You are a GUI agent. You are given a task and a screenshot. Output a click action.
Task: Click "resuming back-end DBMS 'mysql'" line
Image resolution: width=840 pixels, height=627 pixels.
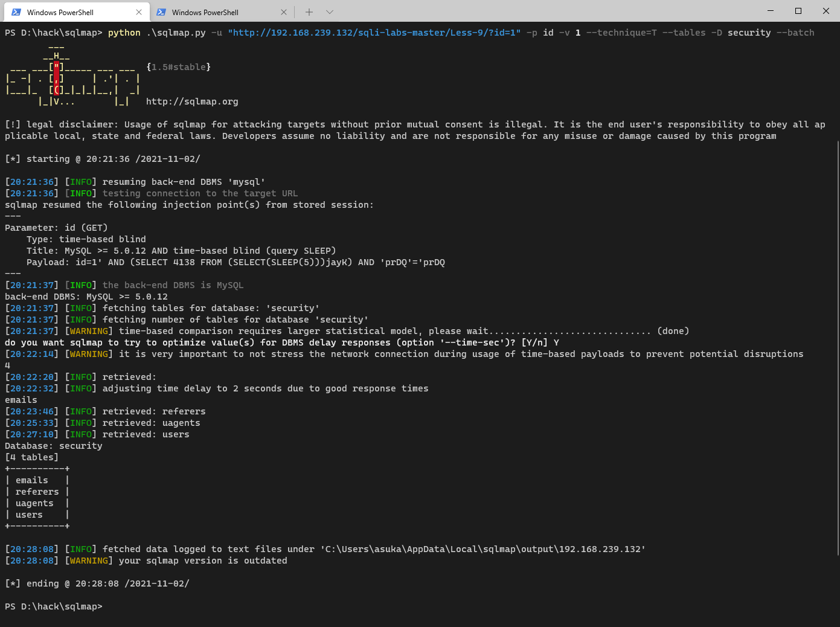pos(135,182)
